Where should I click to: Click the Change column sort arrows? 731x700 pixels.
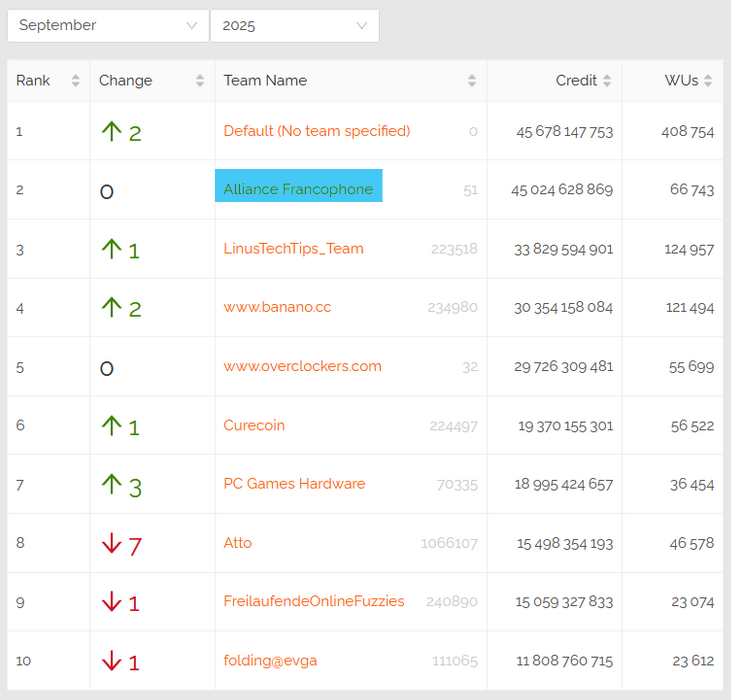[200, 81]
